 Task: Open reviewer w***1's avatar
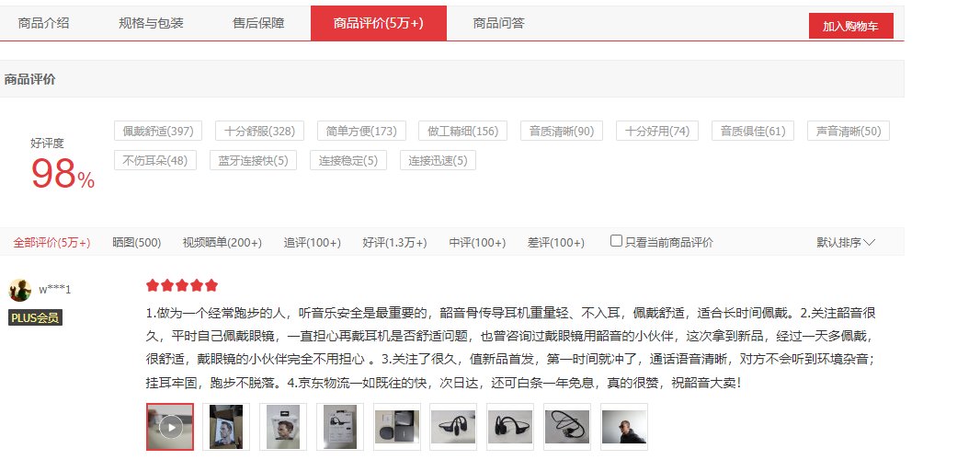coord(20,291)
